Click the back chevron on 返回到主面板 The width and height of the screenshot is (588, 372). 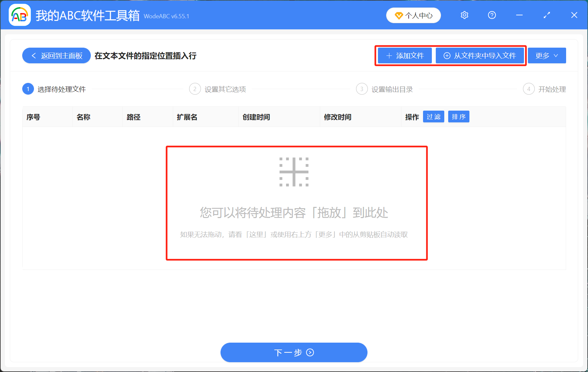pyautogui.click(x=34, y=55)
